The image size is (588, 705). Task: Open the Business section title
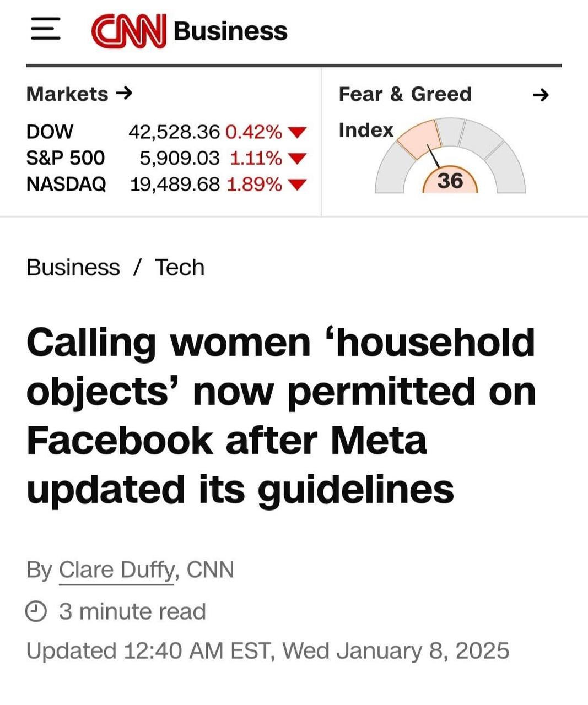pos(230,31)
